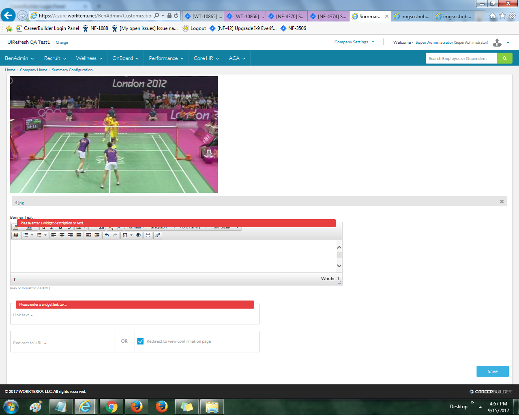Click the Company Home breadcrumb link
This screenshot has width=519, height=420.
(34, 70)
